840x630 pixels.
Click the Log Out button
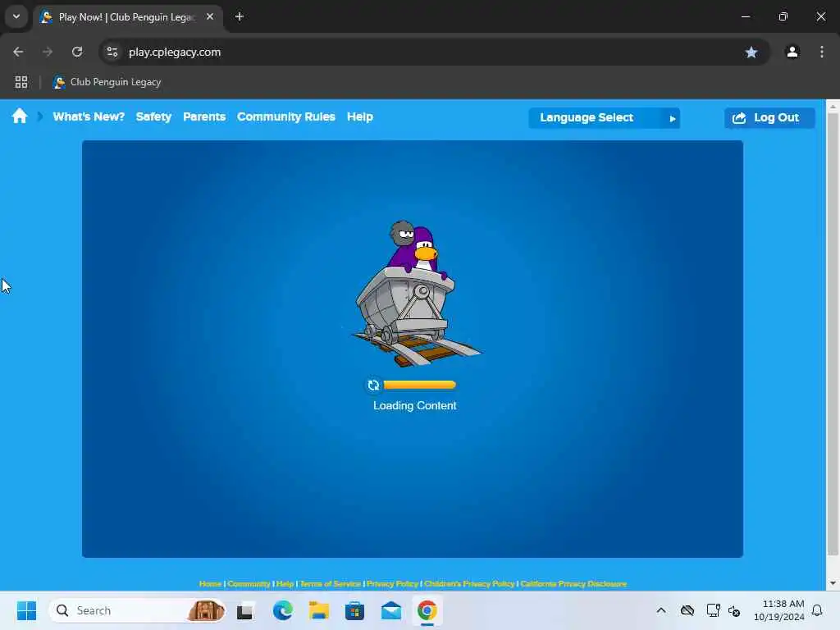(769, 118)
